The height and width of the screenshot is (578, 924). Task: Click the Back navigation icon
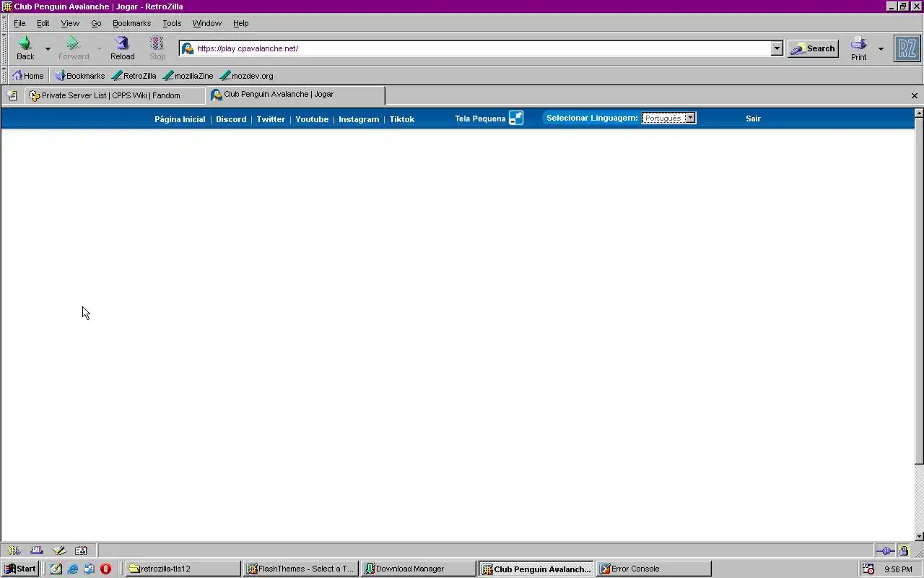click(25, 48)
